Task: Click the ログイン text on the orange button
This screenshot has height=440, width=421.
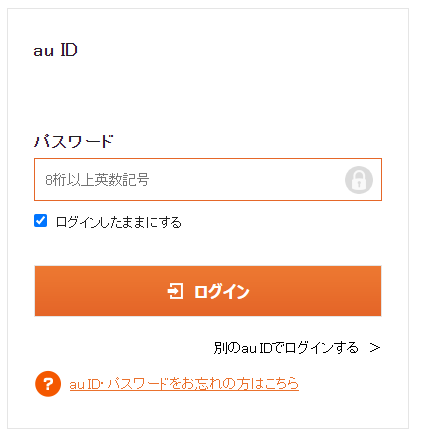Action: click(222, 291)
